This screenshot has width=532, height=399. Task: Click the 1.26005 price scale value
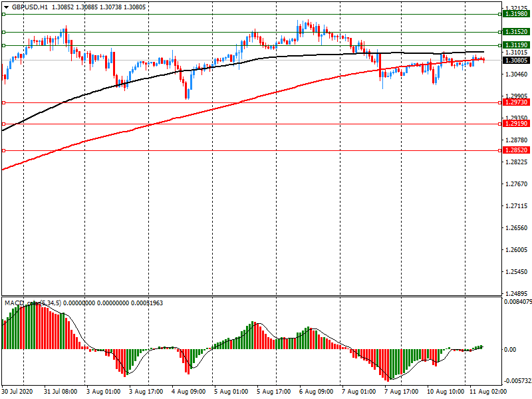(x=517, y=250)
